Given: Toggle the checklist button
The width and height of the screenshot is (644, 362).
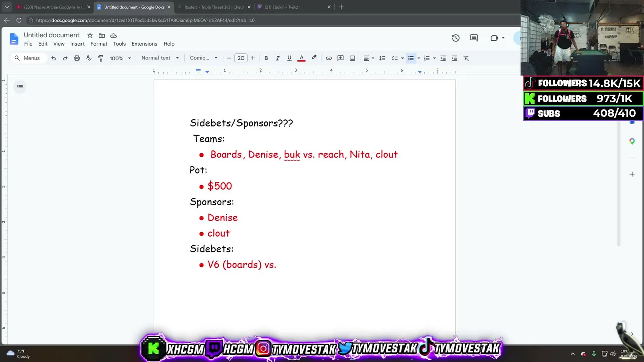Looking at the screenshot, I should click(x=395, y=58).
